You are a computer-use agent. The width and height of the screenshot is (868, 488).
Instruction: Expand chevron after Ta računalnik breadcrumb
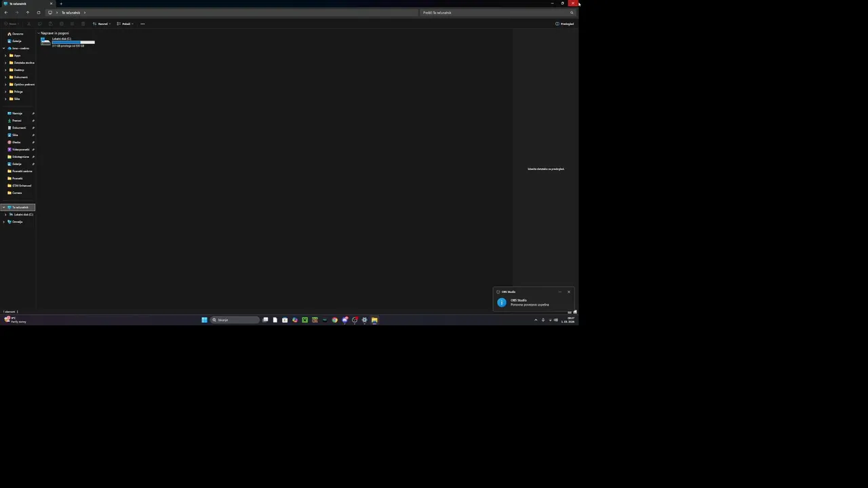tap(85, 12)
